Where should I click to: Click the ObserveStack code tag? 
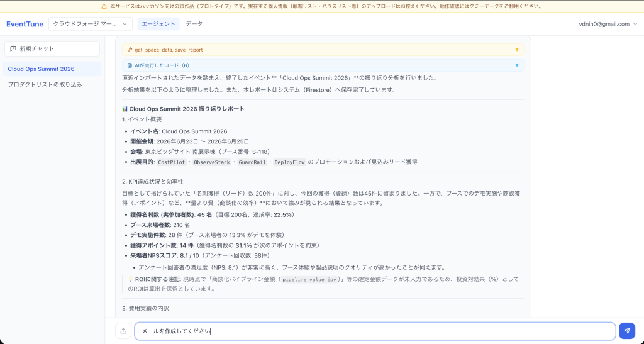point(211,162)
